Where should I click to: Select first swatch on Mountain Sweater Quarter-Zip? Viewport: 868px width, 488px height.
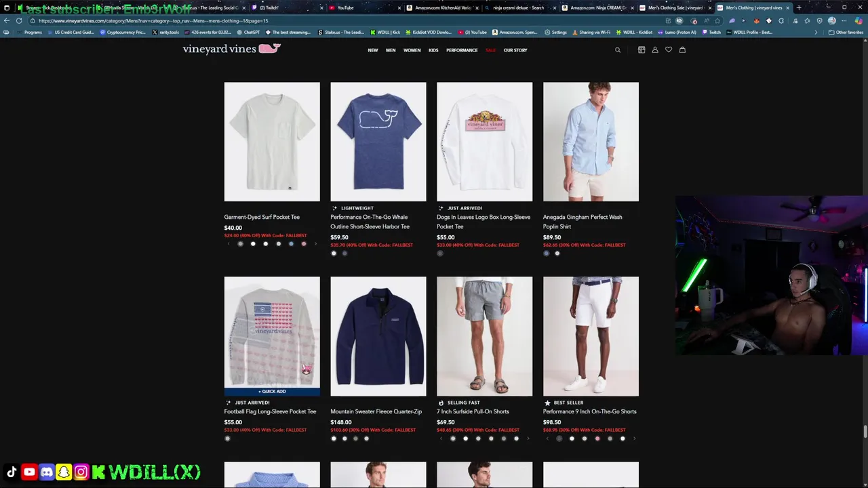(x=334, y=439)
